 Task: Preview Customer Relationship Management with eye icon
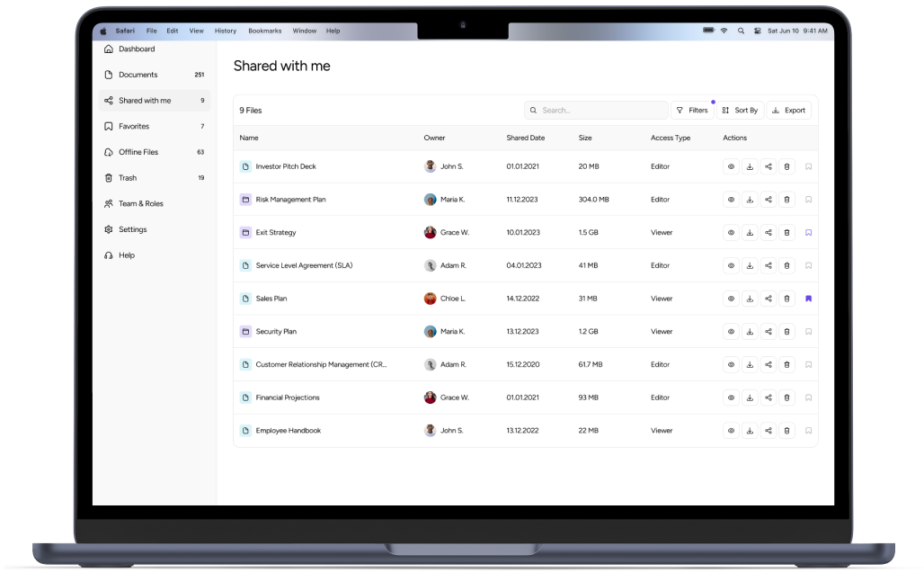pyautogui.click(x=731, y=365)
